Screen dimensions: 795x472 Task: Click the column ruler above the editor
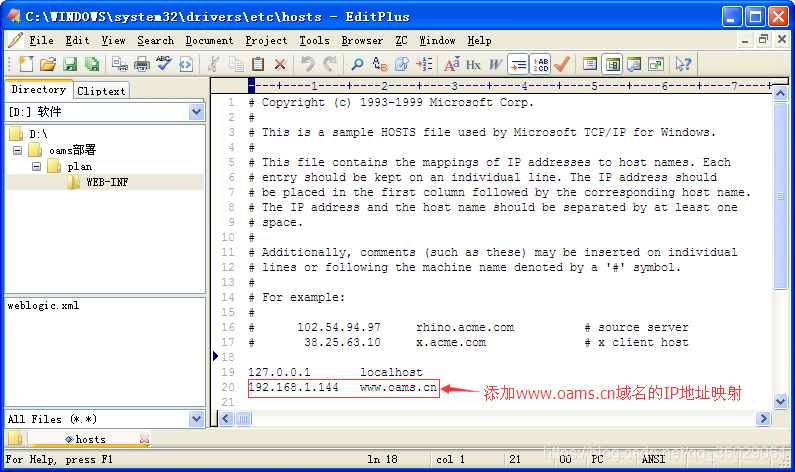511,85
